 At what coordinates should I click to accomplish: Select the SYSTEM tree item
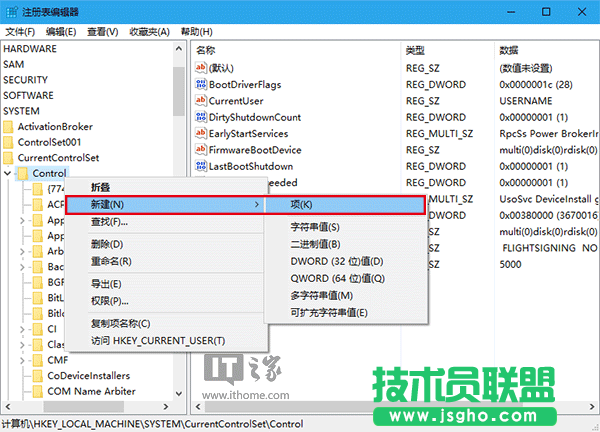click(21, 111)
